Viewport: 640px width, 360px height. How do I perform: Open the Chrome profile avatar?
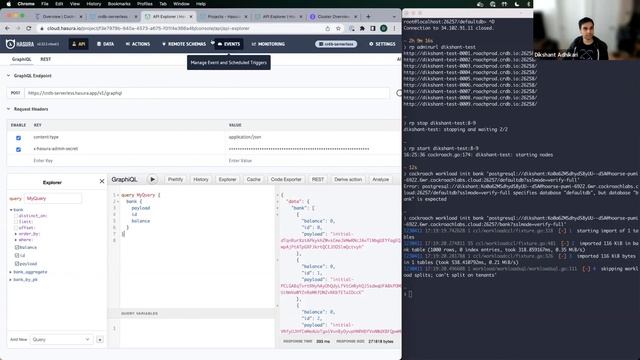tap(383, 29)
